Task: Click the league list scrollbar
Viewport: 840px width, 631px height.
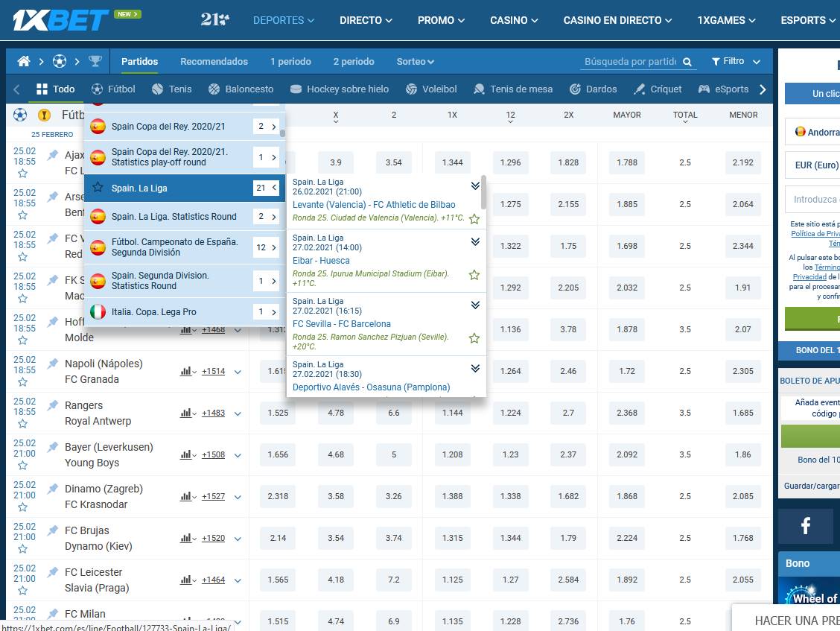Action: (282, 133)
